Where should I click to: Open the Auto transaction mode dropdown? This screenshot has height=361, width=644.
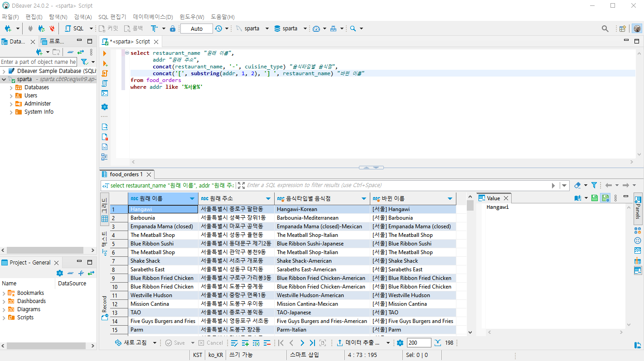(x=197, y=29)
